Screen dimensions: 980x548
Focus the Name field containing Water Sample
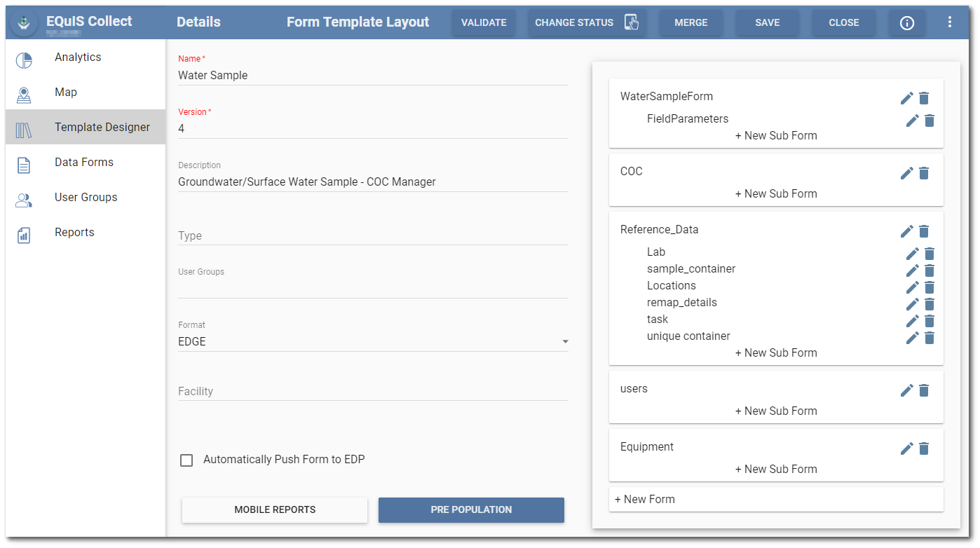(x=373, y=76)
